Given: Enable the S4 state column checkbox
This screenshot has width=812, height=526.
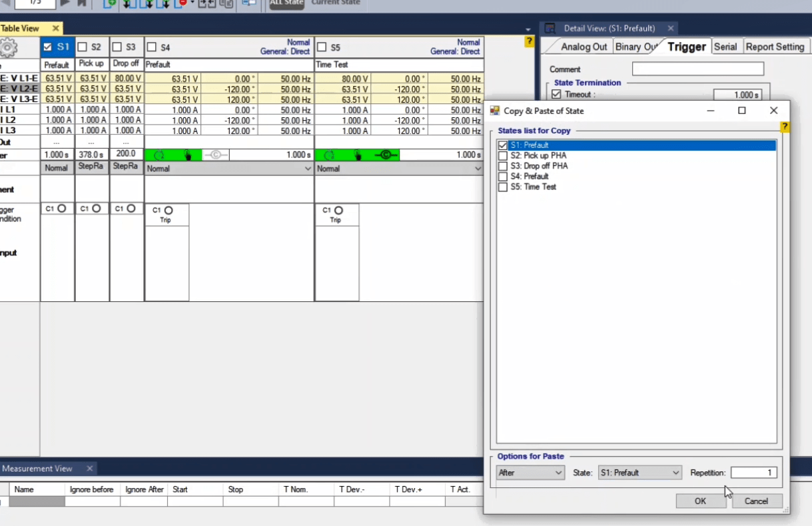Looking at the screenshot, I should [x=151, y=47].
